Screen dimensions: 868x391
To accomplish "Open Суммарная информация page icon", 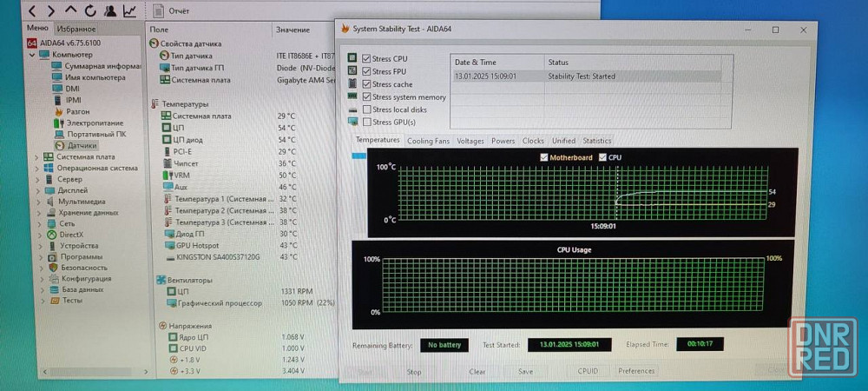I will [57, 66].
